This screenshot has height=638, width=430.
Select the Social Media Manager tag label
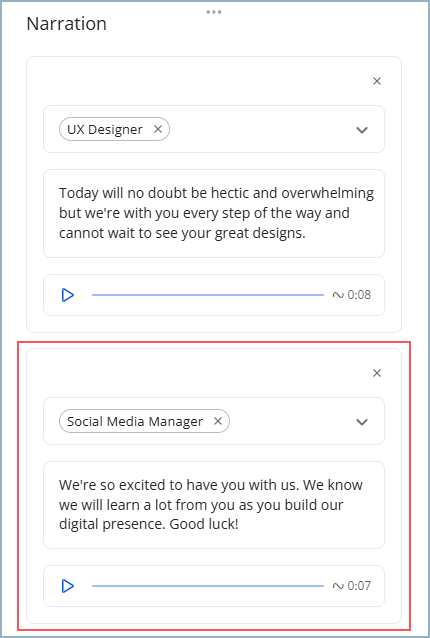tap(135, 422)
